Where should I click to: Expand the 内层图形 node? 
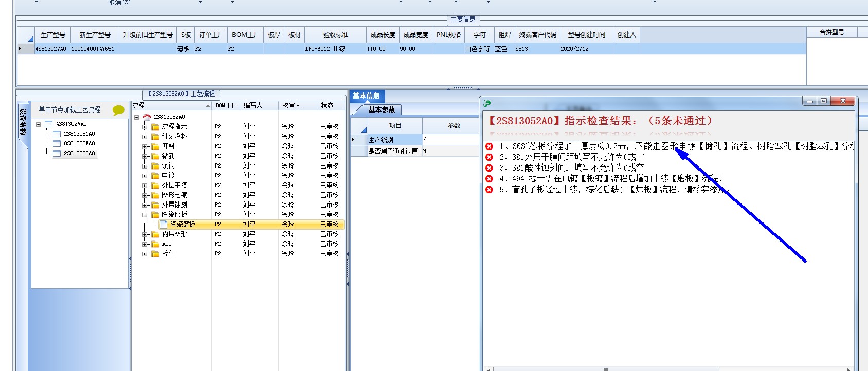click(x=145, y=234)
